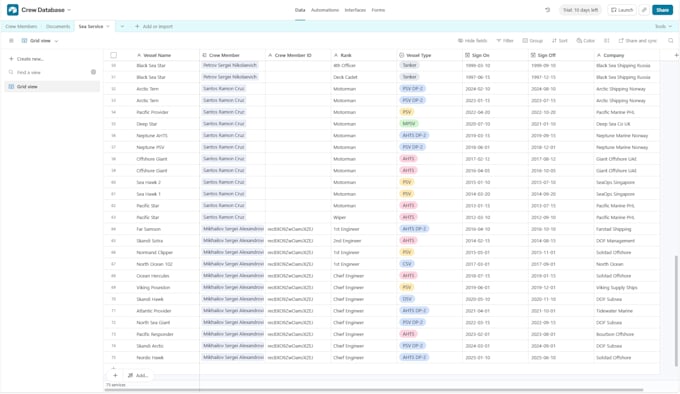Open the table list chevron after Sea Service
This screenshot has width=680, height=394.
pos(122,26)
